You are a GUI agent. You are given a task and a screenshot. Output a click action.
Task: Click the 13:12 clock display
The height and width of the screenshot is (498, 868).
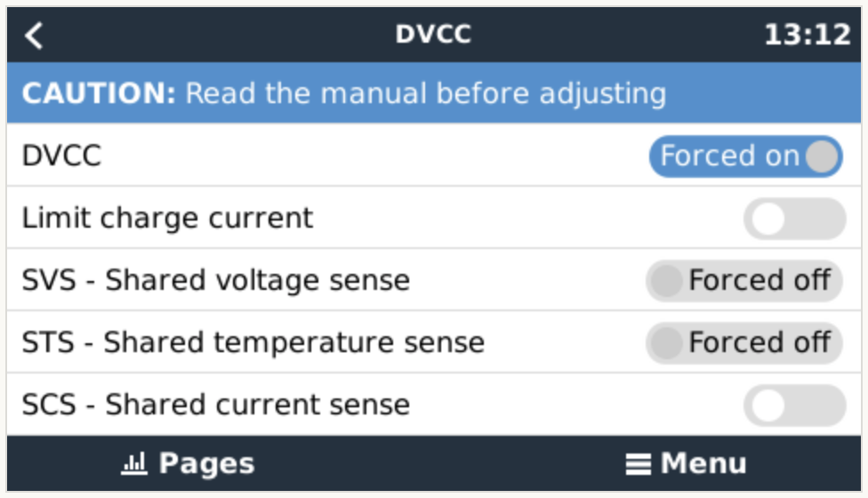[807, 36]
